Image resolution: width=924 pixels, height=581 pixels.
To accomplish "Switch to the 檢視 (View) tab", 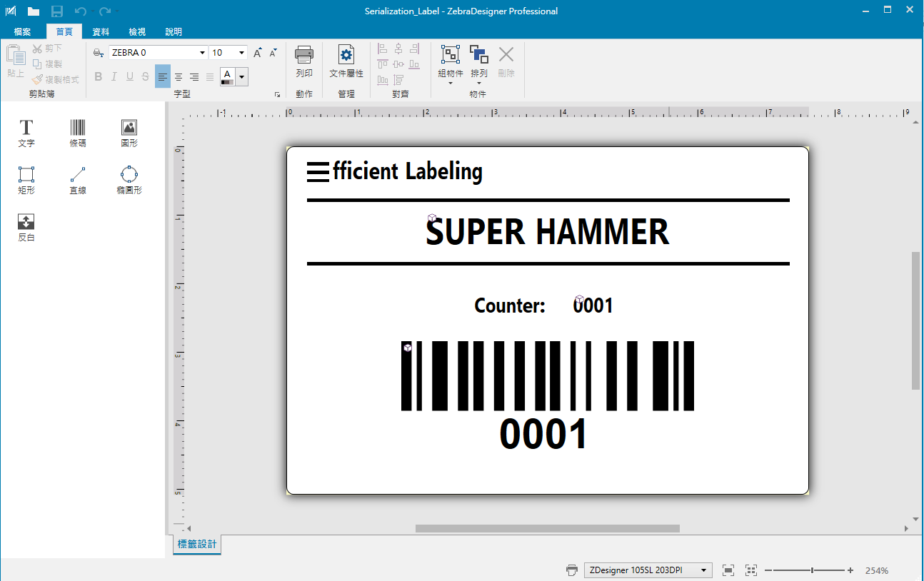I will (x=137, y=32).
